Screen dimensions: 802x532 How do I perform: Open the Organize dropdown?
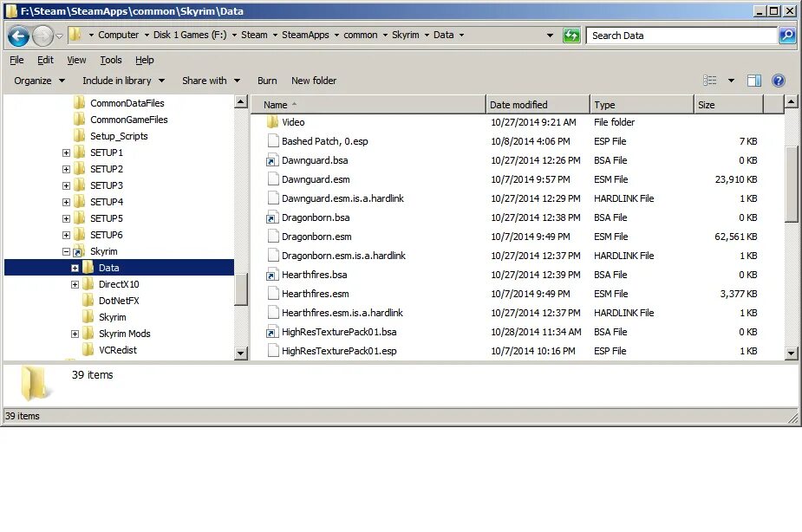(39, 81)
